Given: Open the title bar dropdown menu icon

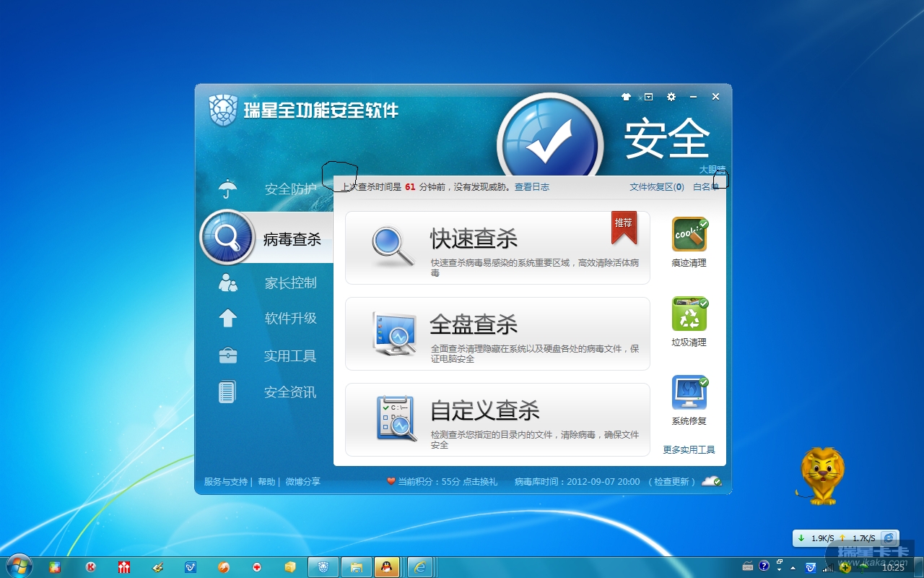Looking at the screenshot, I should click(x=648, y=97).
